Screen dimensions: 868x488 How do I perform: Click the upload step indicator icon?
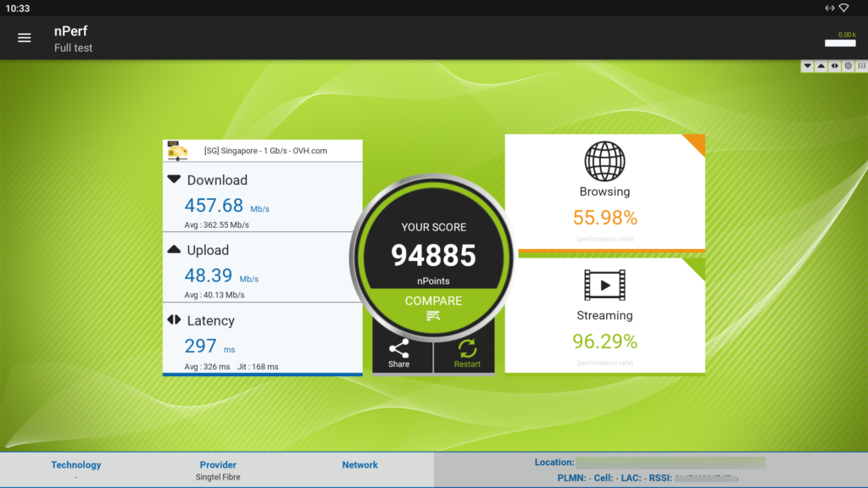click(821, 66)
